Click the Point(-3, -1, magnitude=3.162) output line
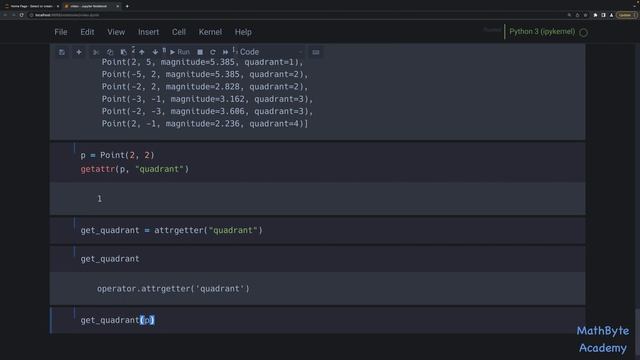The image size is (640, 360). [x=207, y=99]
